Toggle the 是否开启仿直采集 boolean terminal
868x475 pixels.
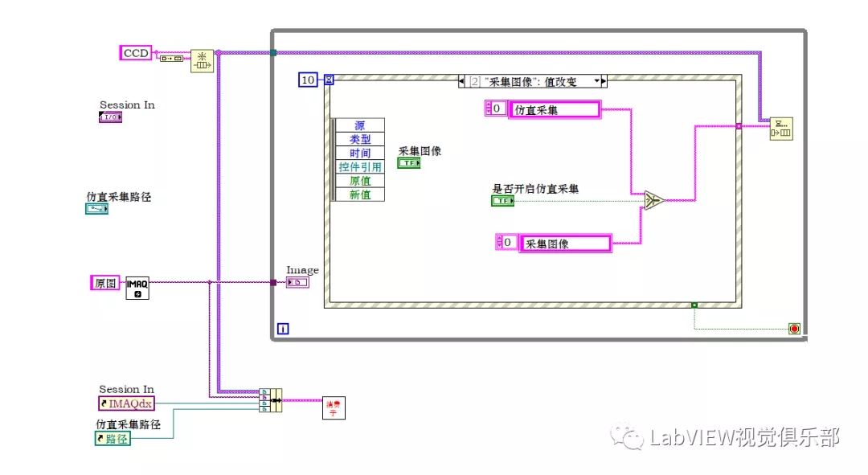pyautogui.click(x=502, y=201)
